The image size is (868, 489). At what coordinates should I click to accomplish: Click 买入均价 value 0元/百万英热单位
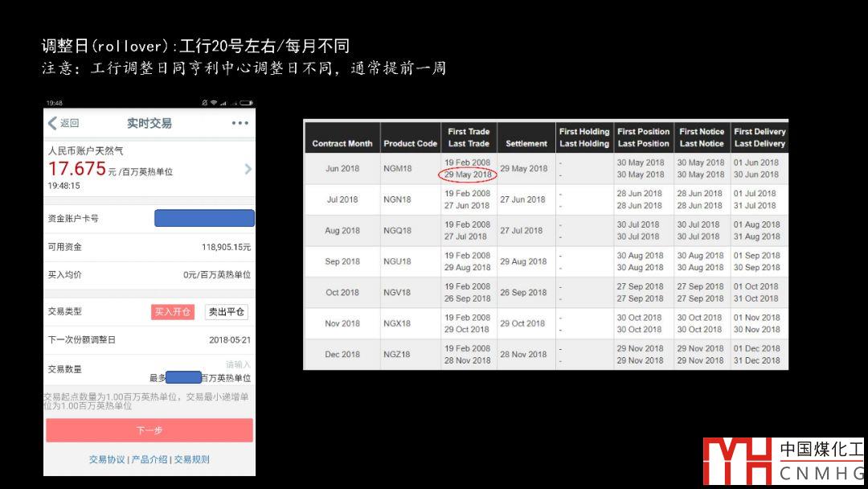coord(217,275)
